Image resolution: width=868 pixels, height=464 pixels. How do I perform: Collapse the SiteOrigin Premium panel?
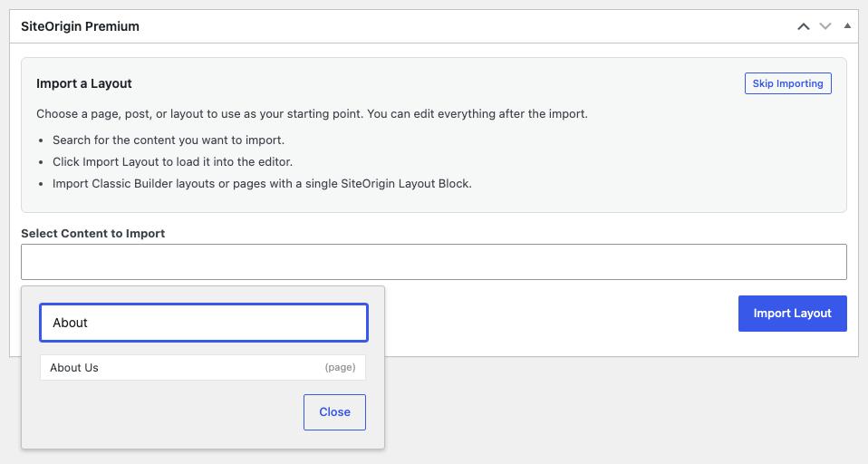tap(847, 26)
